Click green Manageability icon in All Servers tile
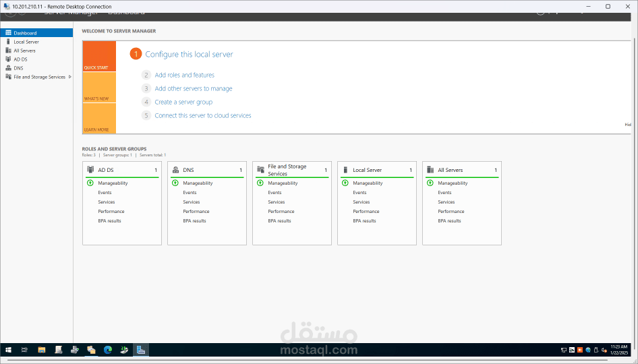This screenshot has height=364, width=638. coord(430,183)
